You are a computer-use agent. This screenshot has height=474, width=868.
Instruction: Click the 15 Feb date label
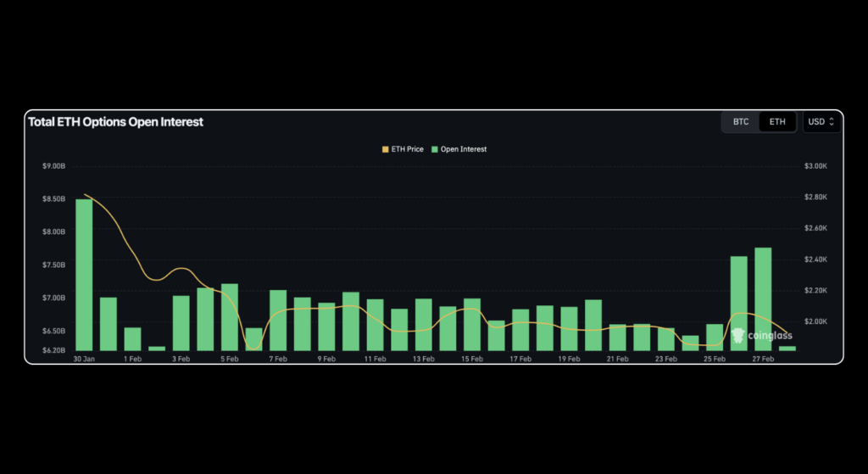click(472, 359)
